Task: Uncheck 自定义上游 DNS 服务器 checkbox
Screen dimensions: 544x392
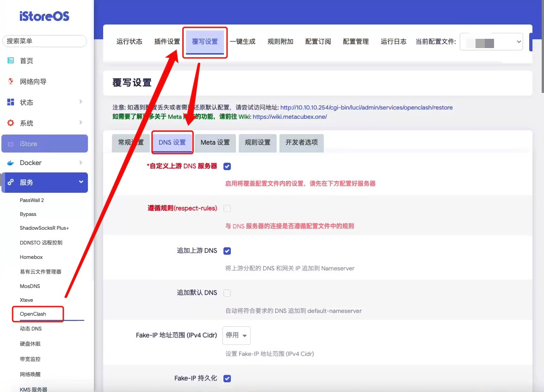Action: pos(227,166)
